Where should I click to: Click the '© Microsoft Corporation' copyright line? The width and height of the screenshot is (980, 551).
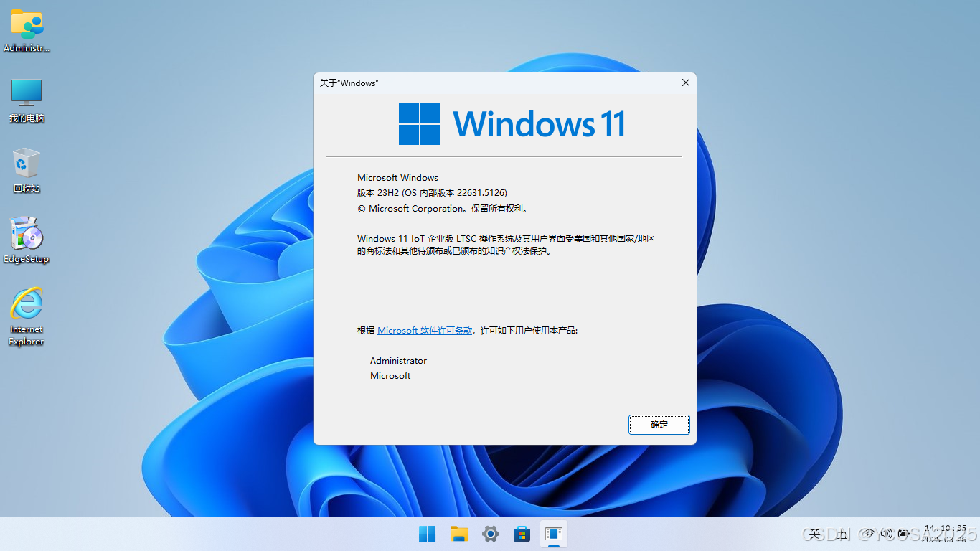coord(443,209)
